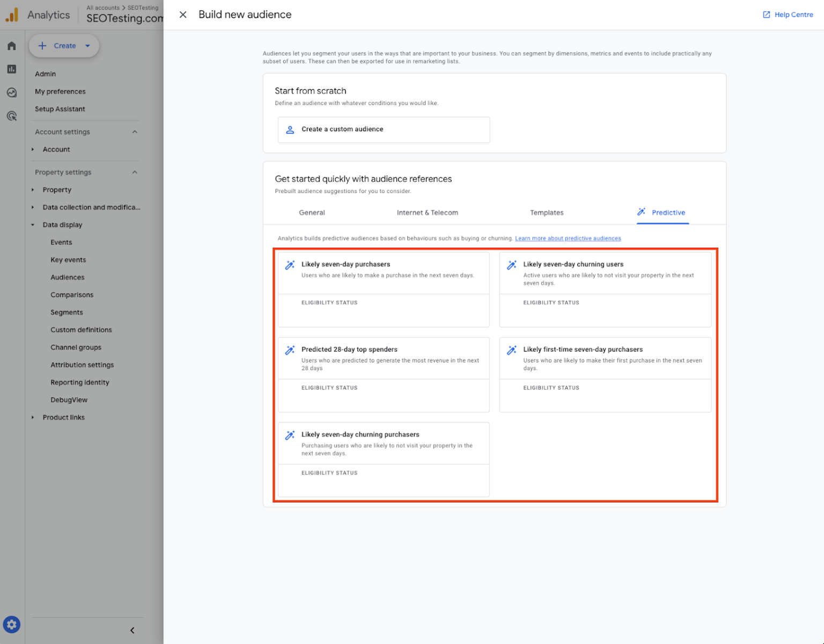Switch to the Templates tab
Viewport: 824px width, 644px height.
[547, 212]
